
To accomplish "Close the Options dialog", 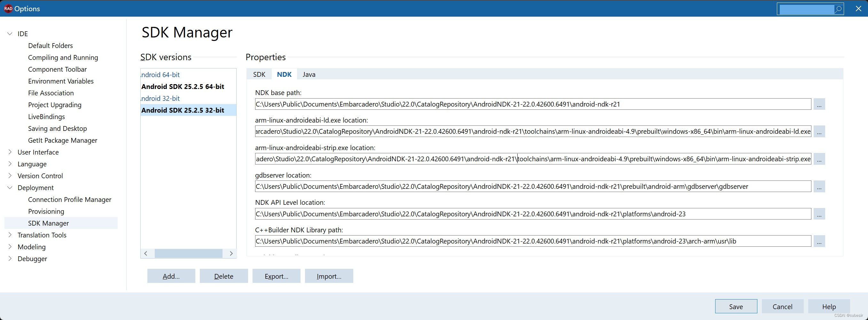I will click(858, 9).
